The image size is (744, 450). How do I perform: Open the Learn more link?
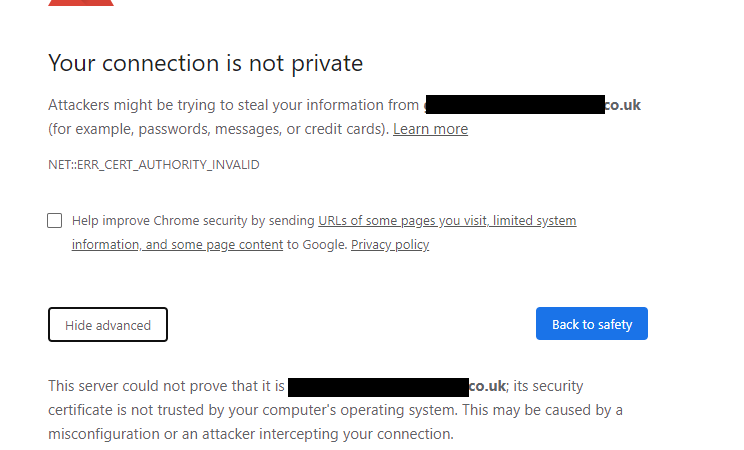430,129
